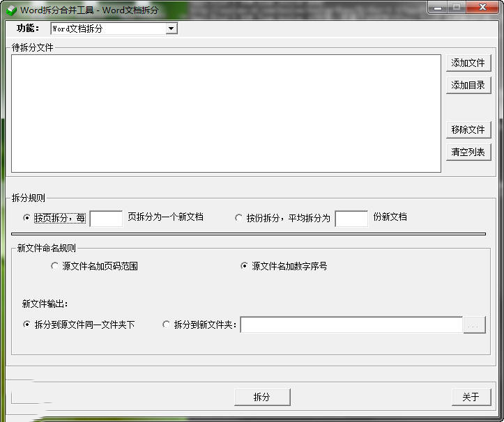Click the browse folder ellipsis button

[x=474, y=325]
